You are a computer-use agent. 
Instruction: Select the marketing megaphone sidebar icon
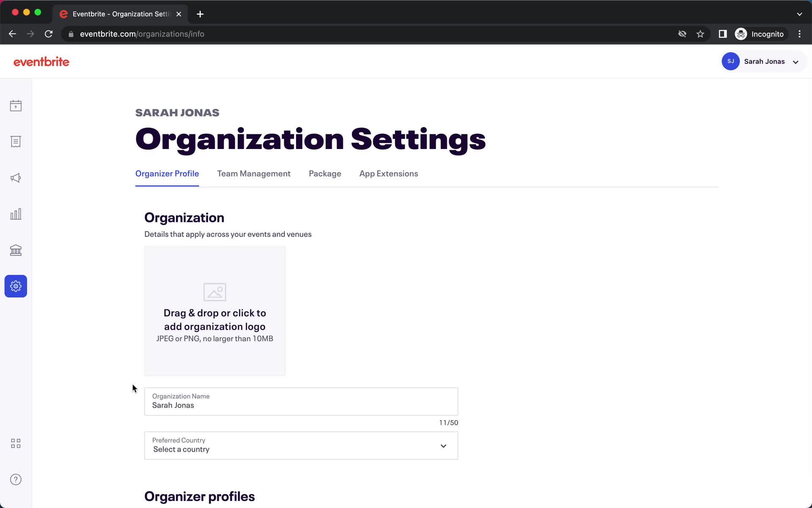16,178
